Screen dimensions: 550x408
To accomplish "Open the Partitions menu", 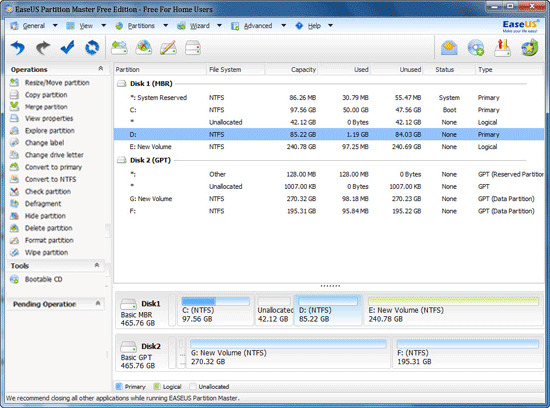I will (x=141, y=26).
